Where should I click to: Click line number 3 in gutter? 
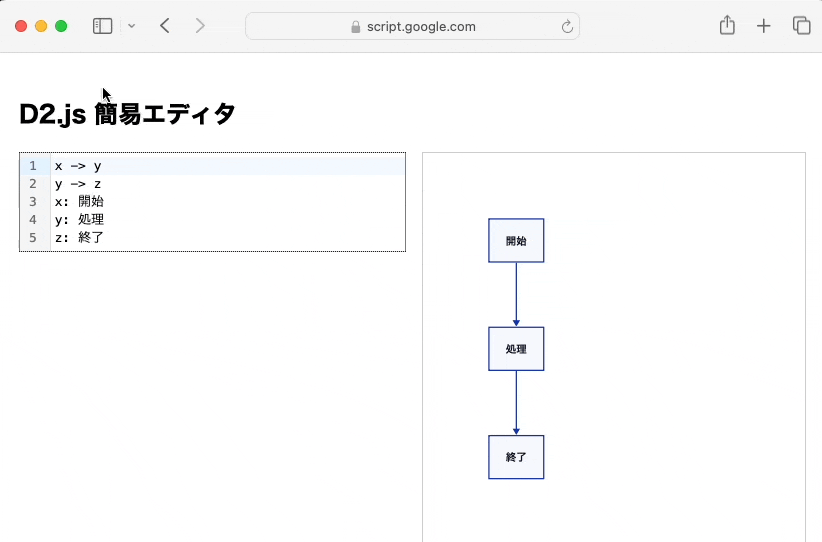(33, 202)
